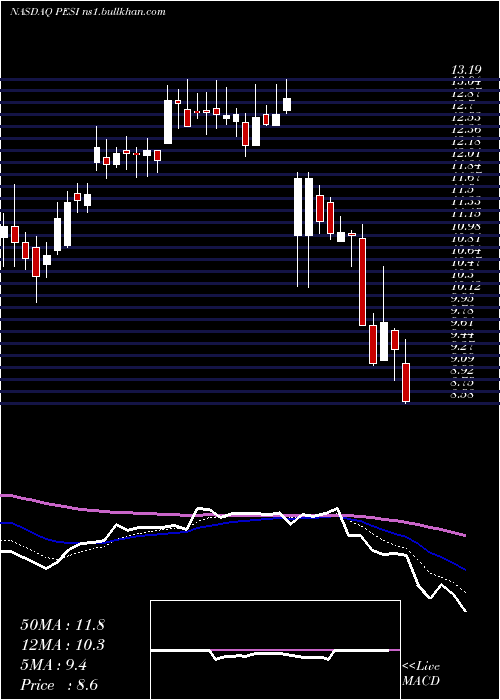Click the 50MA : 11.8 readout

click(x=62, y=625)
